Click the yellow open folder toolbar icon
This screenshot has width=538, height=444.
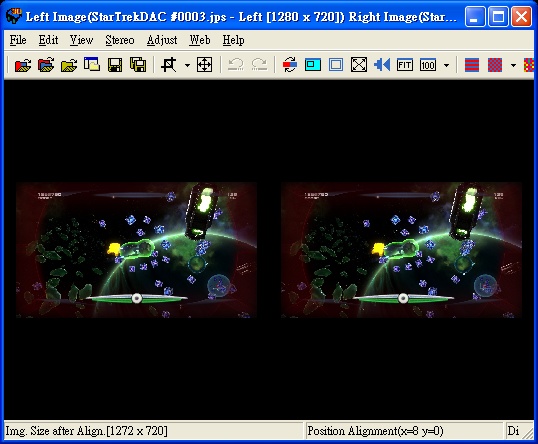69,65
